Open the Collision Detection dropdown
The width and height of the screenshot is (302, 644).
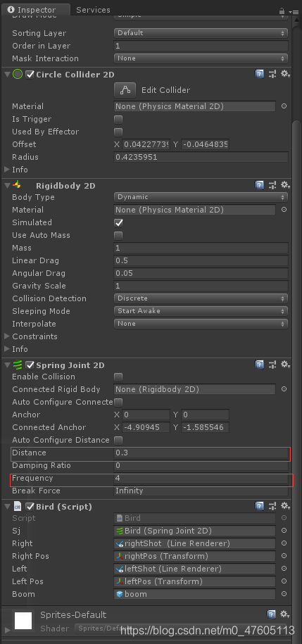[201, 298]
